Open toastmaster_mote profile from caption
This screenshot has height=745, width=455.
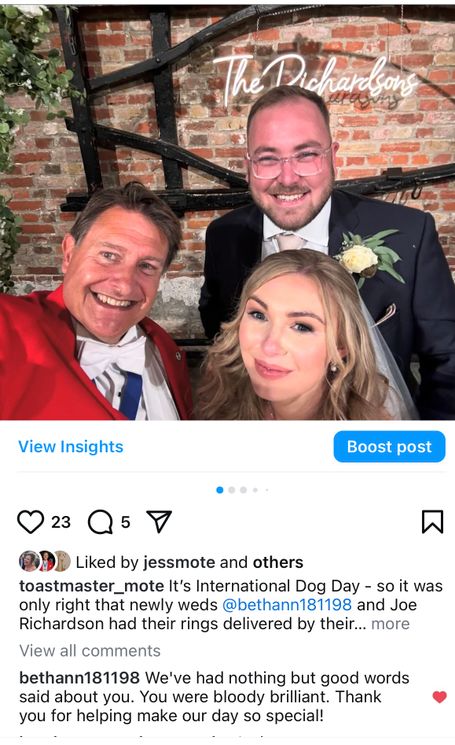[x=92, y=586]
